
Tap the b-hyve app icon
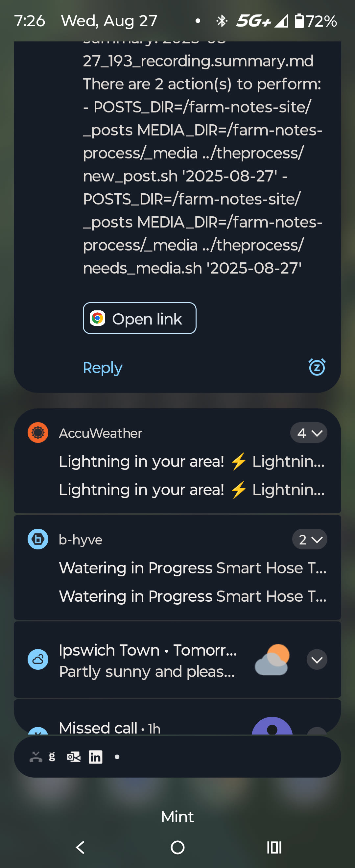point(38,539)
